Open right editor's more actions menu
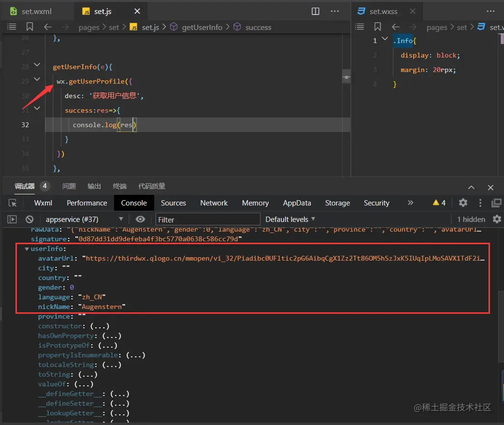The width and height of the screenshot is (504, 425). point(490,11)
